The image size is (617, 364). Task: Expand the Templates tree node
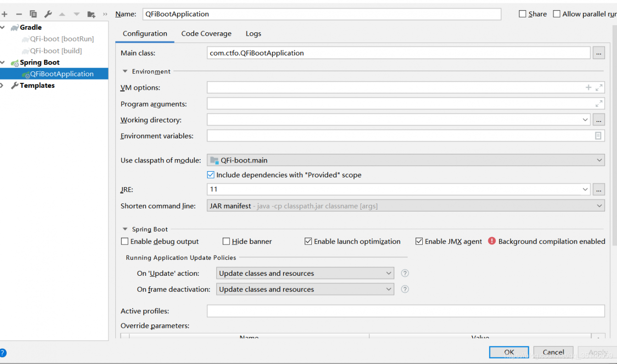(x=3, y=85)
